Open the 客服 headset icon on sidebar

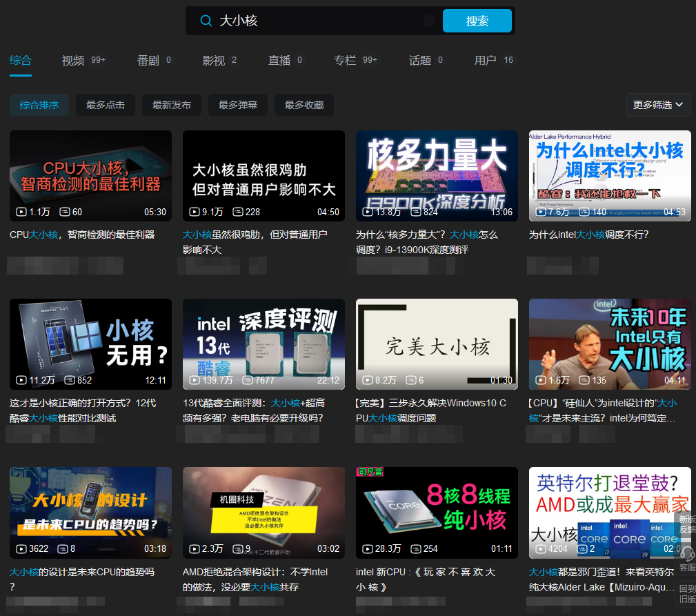[x=688, y=555]
